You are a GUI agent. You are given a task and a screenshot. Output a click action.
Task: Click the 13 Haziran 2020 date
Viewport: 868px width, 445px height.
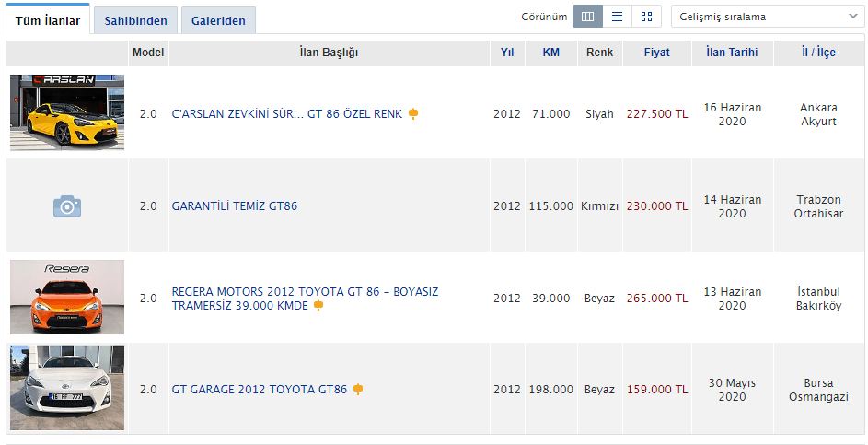733,299
